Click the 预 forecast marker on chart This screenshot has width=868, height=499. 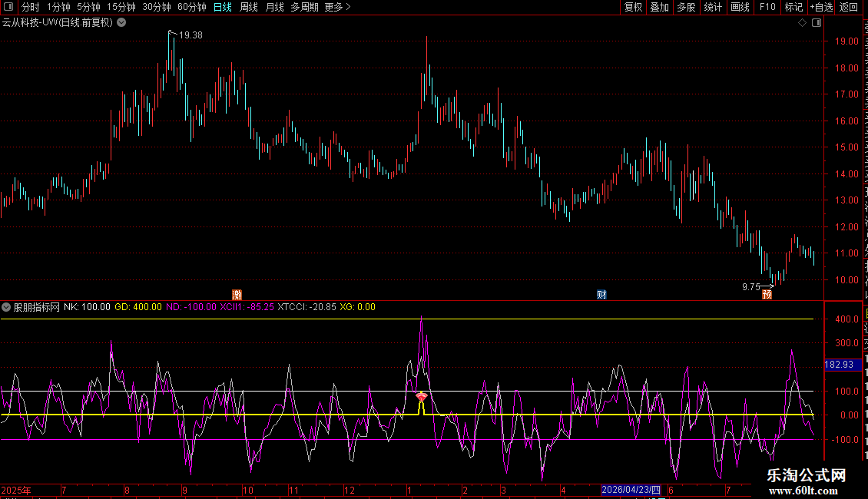767,294
